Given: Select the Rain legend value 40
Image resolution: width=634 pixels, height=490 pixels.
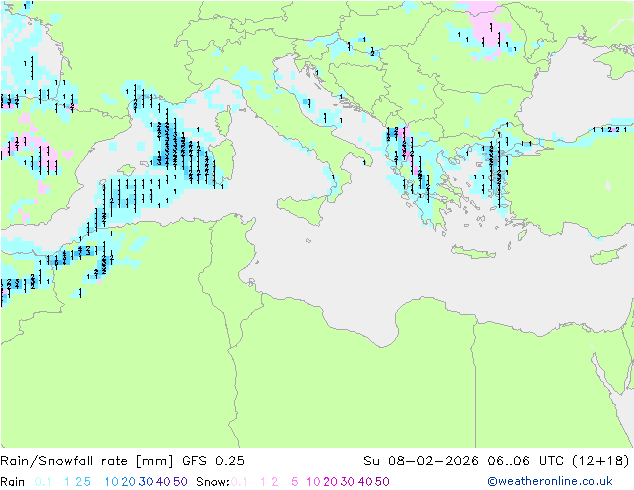Looking at the screenshot, I should tap(163, 482).
